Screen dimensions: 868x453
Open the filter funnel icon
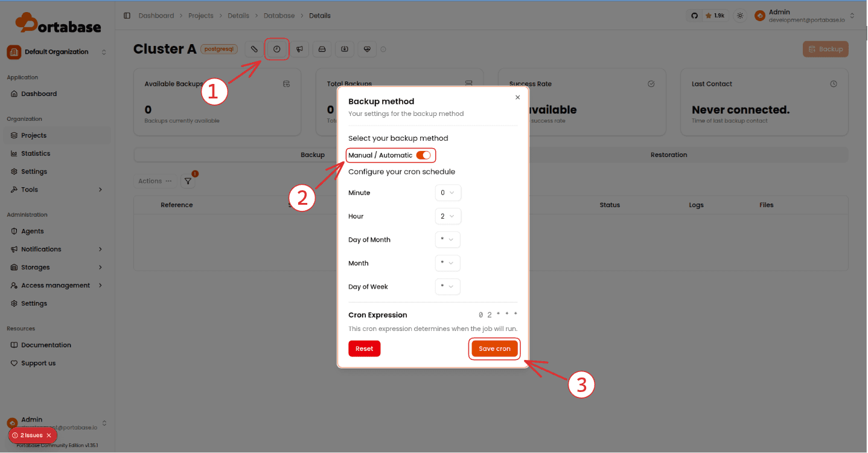point(188,181)
